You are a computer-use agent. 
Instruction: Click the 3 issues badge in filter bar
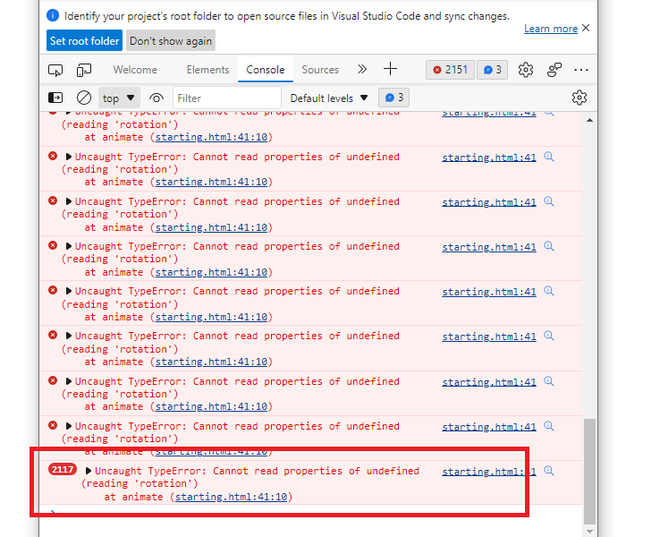pos(394,98)
